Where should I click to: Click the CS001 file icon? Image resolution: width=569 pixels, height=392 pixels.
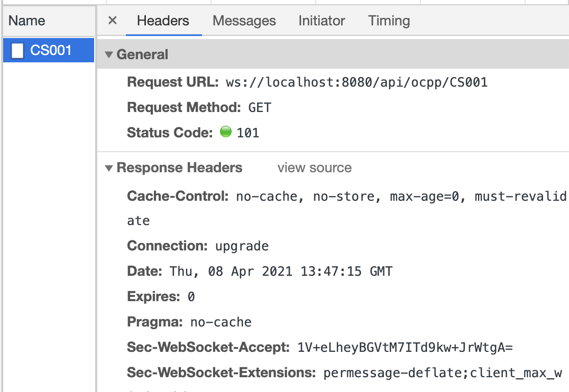[18, 50]
